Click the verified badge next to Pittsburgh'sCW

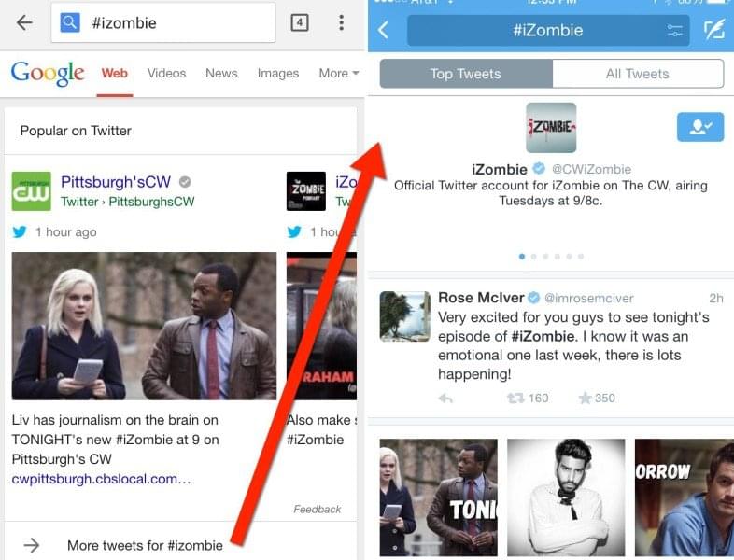pyautogui.click(x=185, y=181)
